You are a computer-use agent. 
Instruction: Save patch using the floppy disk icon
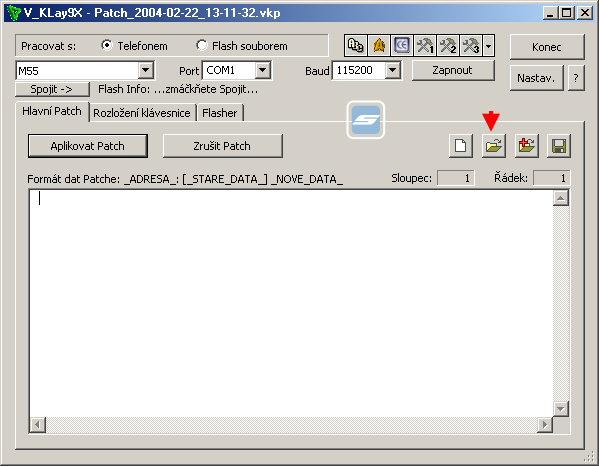(x=559, y=146)
